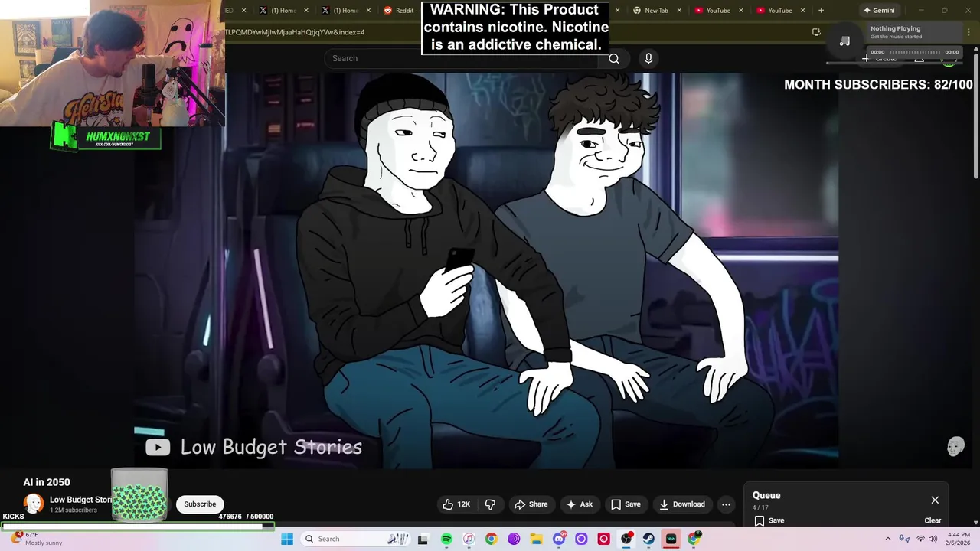This screenshot has width=980, height=551.
Task: Open OBS Studio from taskbar
Action: [x=626, y=539]
